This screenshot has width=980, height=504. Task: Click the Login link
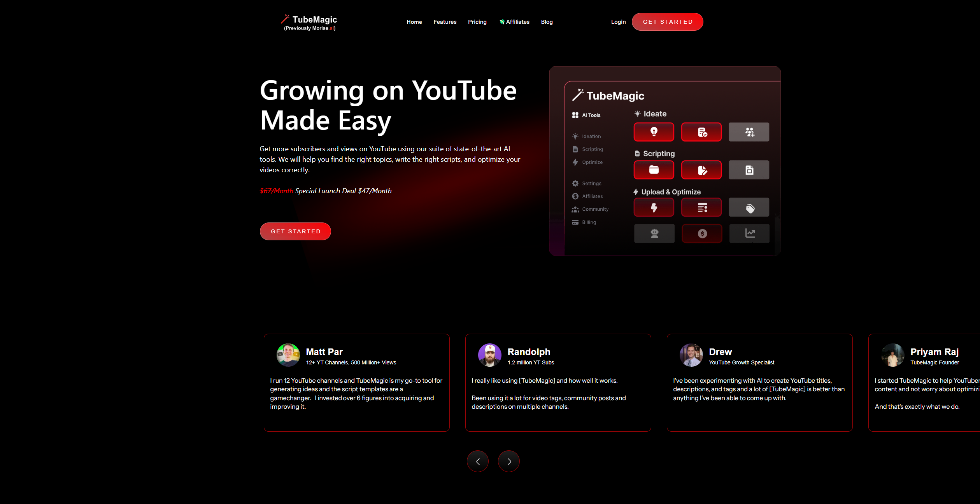(618, 21)
